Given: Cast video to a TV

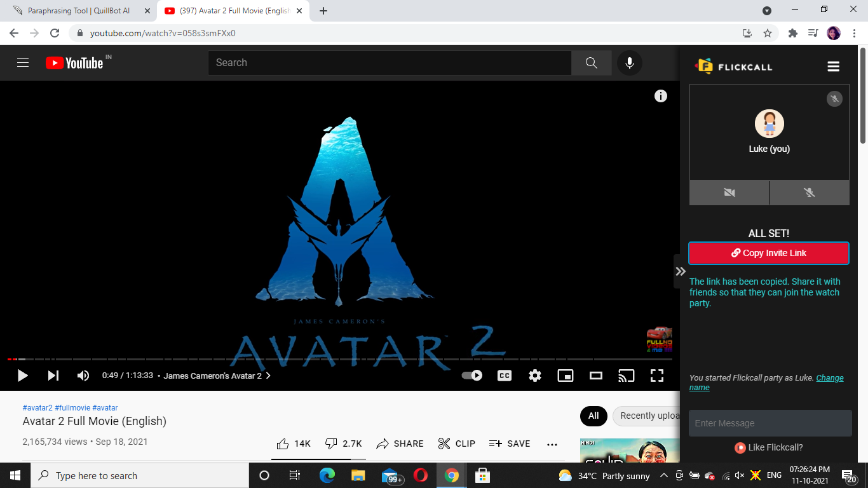Looking at the screenshot, I should coord(627,376).
